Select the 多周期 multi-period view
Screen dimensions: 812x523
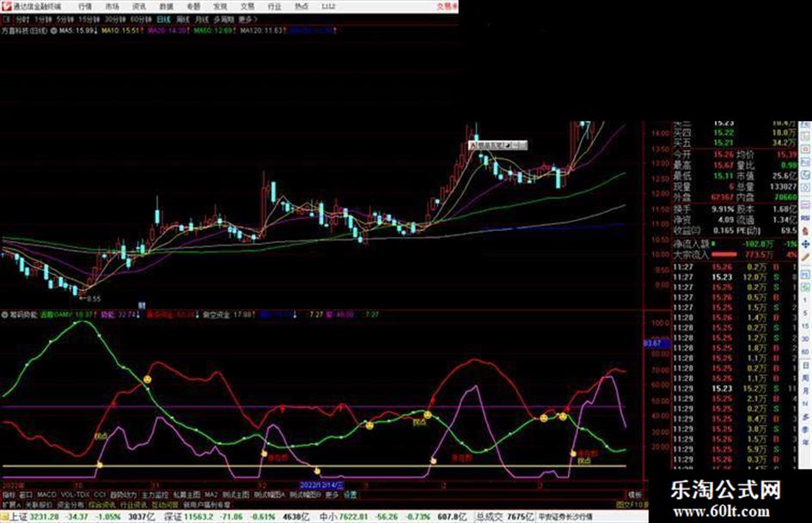click(223, 19)
